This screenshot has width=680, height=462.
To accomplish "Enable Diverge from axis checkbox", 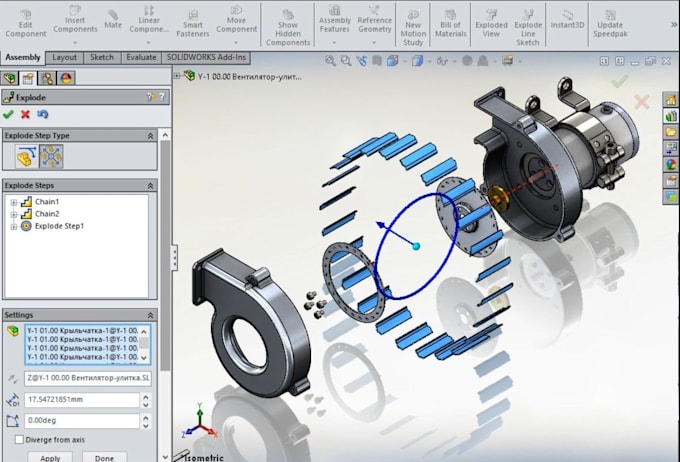I will click(19, 439).
